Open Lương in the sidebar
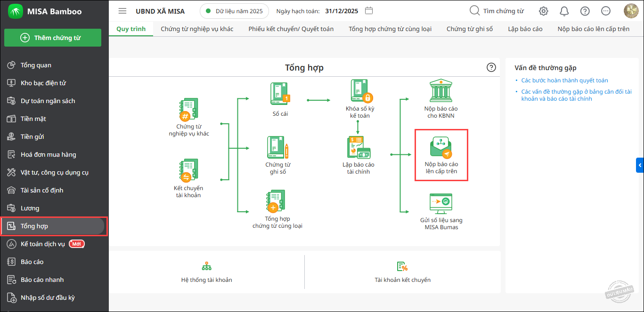Image resolution: width=644 pixels, height=312 pixels. [x=54, y=208]
